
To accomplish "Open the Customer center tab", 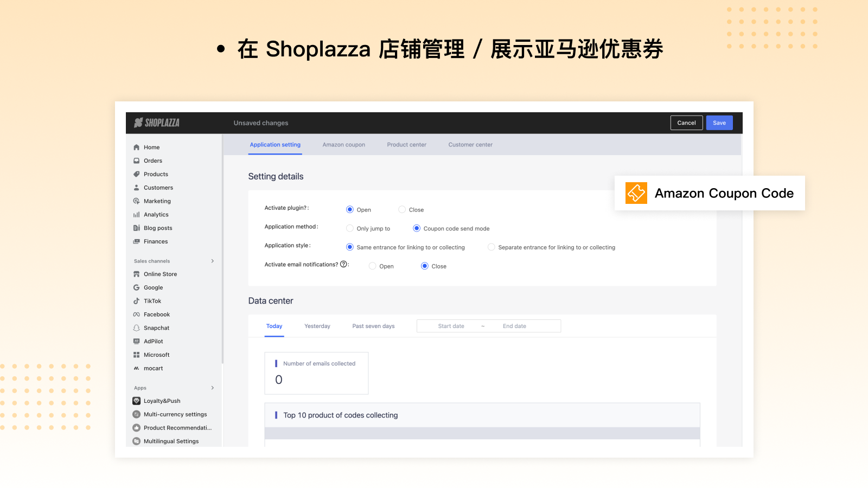I will pos(470,145).
